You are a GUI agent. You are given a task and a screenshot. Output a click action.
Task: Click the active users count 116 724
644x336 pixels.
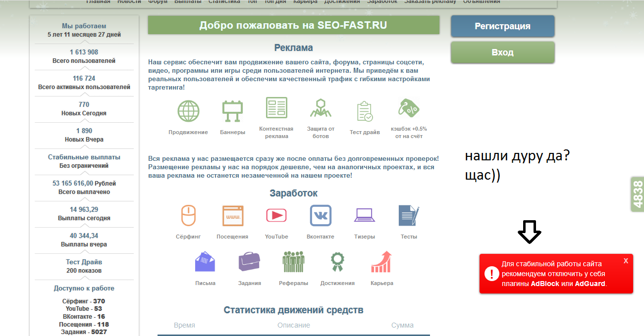[x=84, y=78]
